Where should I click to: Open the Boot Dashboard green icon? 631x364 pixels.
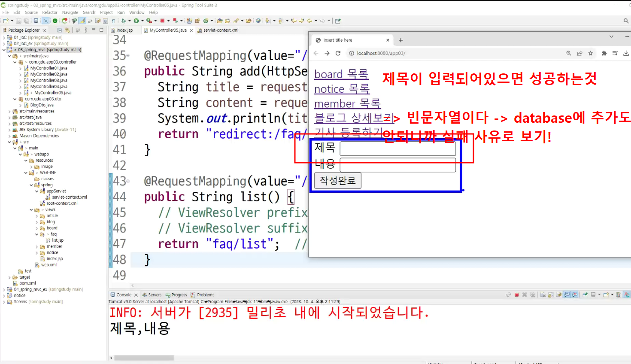click(x=55, y=21)
